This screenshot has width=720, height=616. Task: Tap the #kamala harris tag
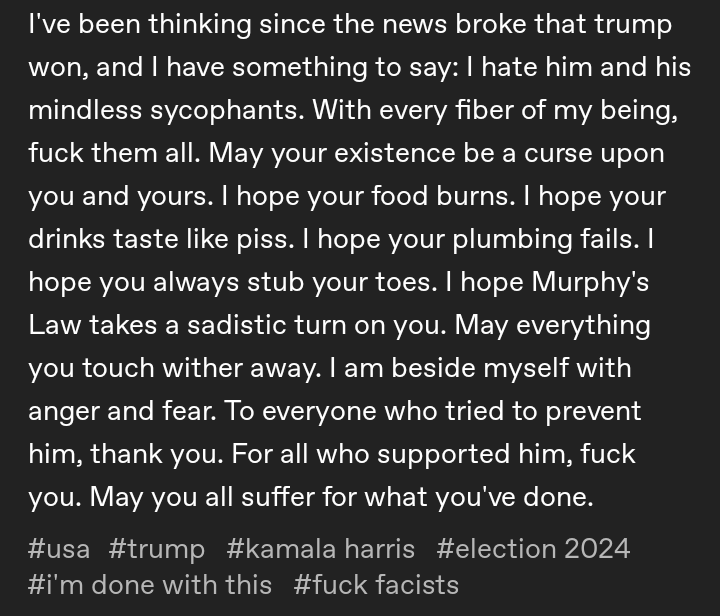(x=320, y=549)
